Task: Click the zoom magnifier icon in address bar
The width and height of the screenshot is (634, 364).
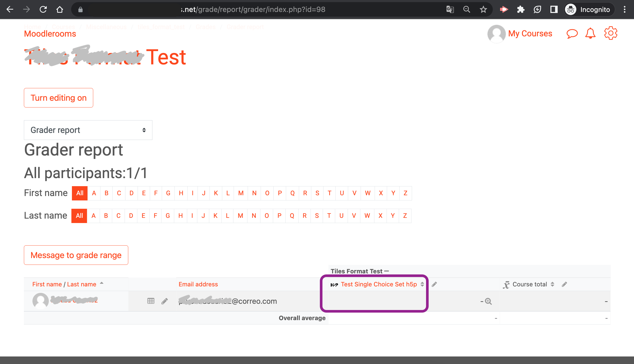Action: (467, 10)
